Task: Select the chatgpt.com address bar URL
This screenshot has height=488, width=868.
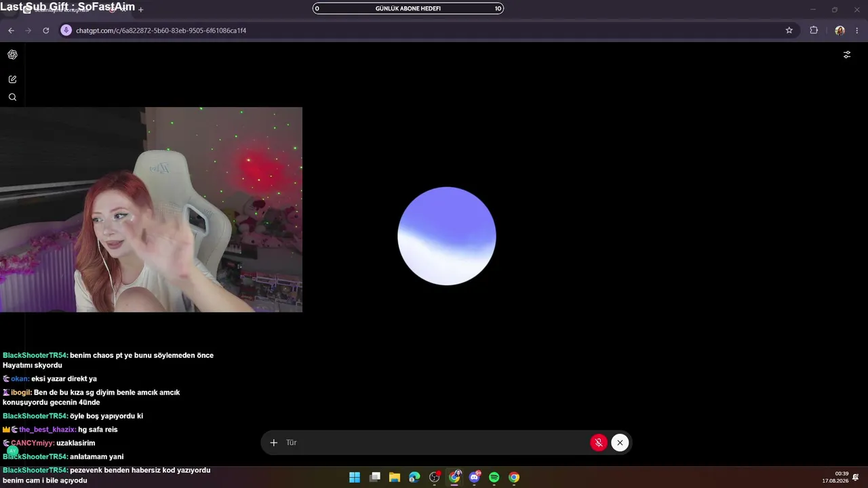Action: point(161,30)
